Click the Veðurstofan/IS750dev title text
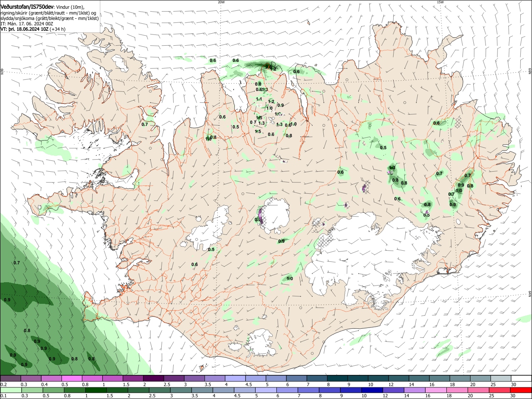Screen dimensions: 532x399 pyautogui.click(x=27, y=7)
